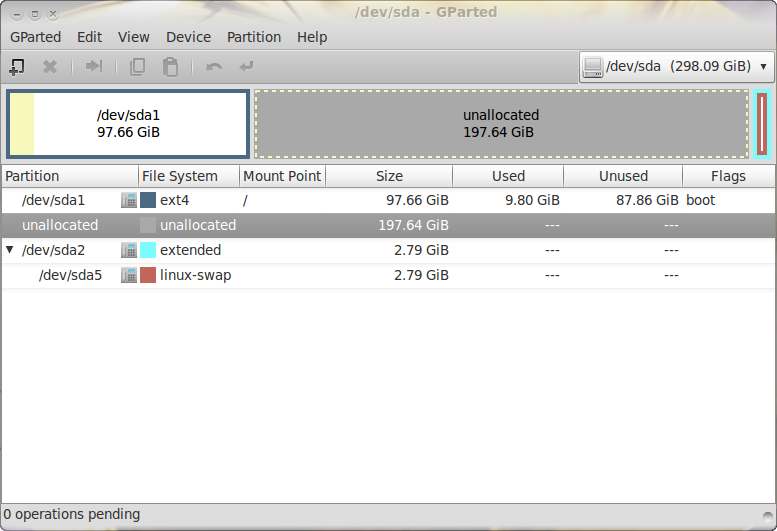Sort by the Used column header
This screenshot has height=531, width=777.
tap(508, 176)
